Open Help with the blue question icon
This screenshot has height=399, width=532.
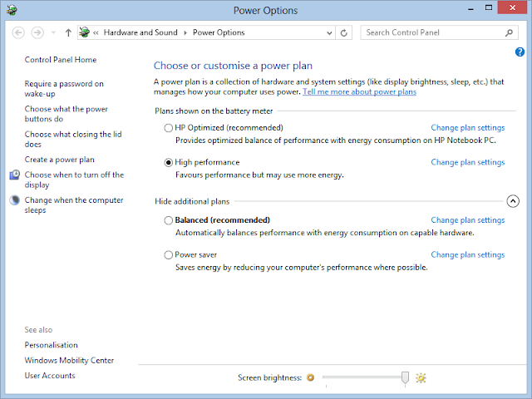click(520, 52)
